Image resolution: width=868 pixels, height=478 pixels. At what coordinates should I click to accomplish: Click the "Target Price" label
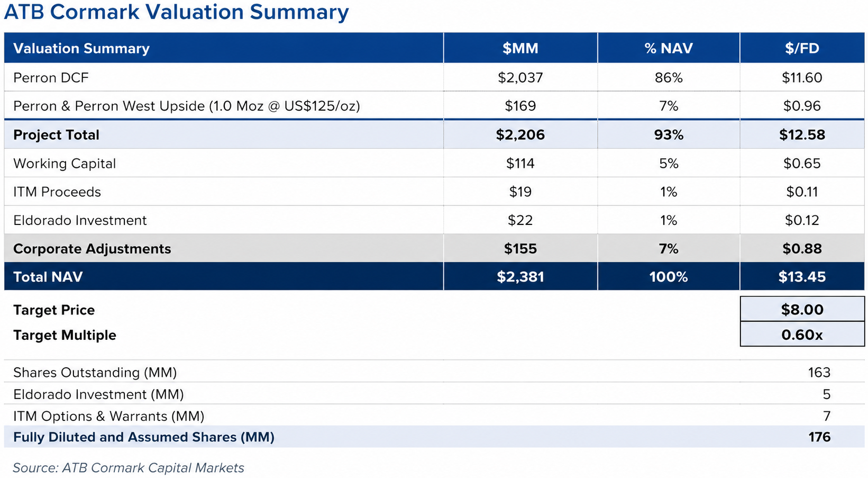tap(54, 310)
